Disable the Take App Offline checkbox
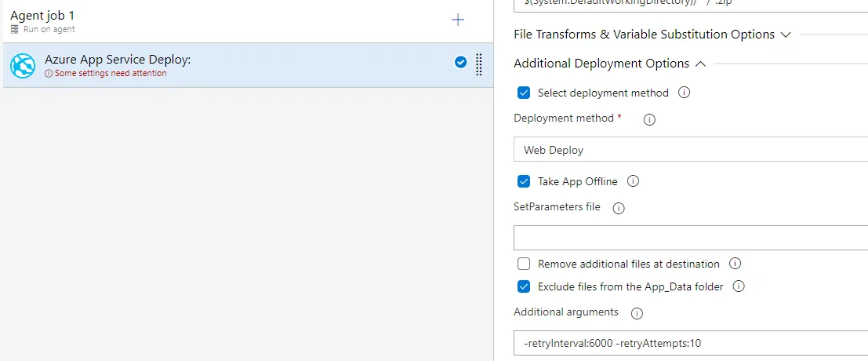 click(525, 181)
